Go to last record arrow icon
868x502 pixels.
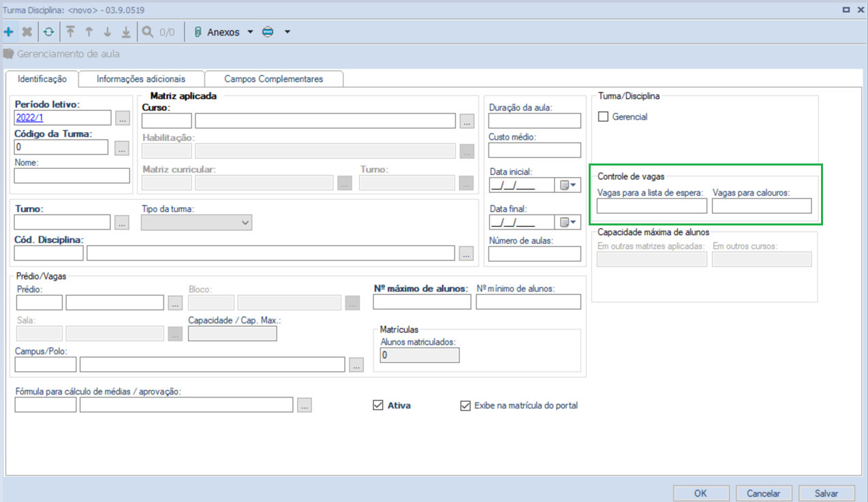[126, 32]
